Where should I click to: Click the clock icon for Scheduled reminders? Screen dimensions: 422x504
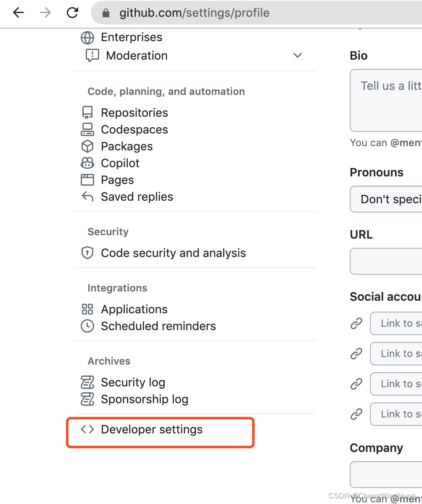coord(87,326)
